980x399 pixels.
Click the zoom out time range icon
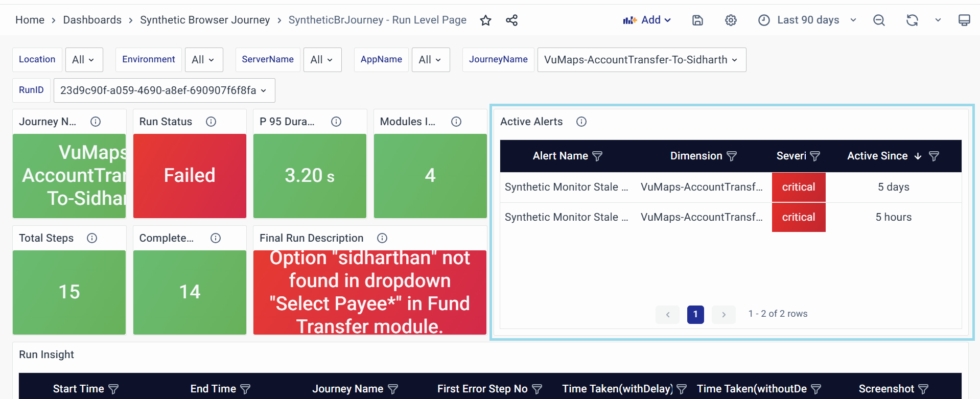(x=879, y=20)
